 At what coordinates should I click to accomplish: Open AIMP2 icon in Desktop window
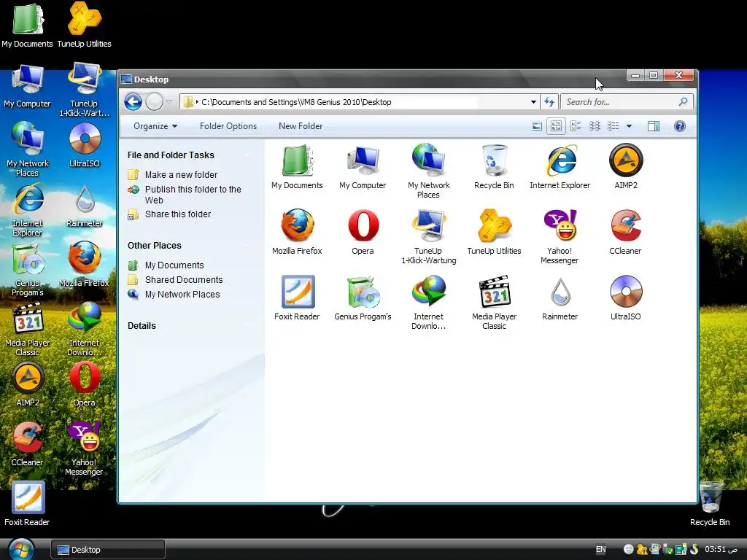coord(625,167)
